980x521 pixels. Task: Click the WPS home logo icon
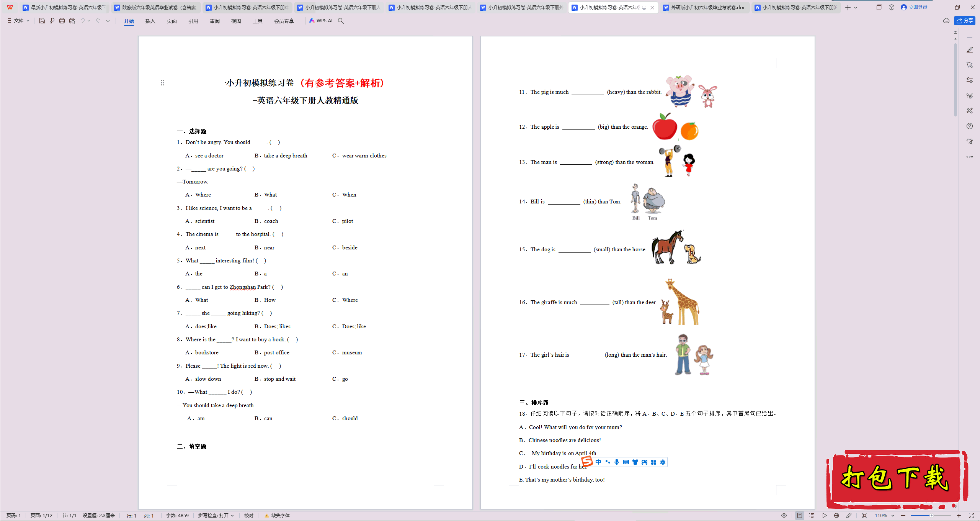tap(10, 7)
